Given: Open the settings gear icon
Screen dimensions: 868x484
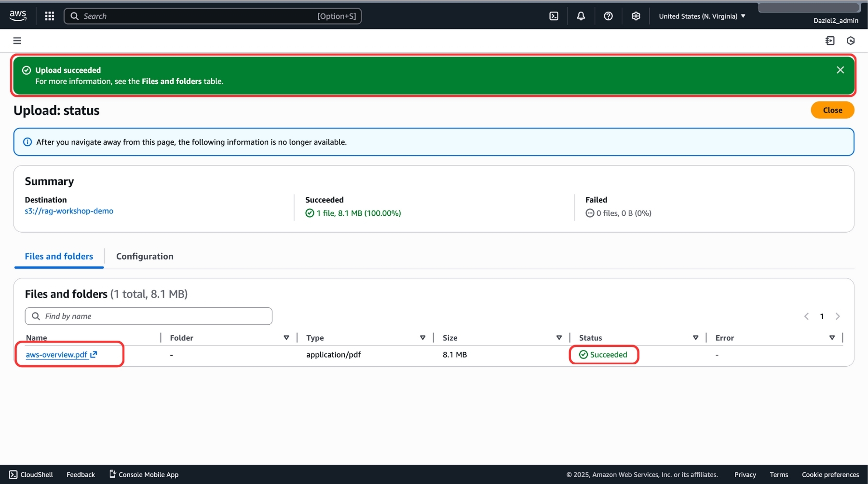Looking at the screenshot, I should click(636, 16).
